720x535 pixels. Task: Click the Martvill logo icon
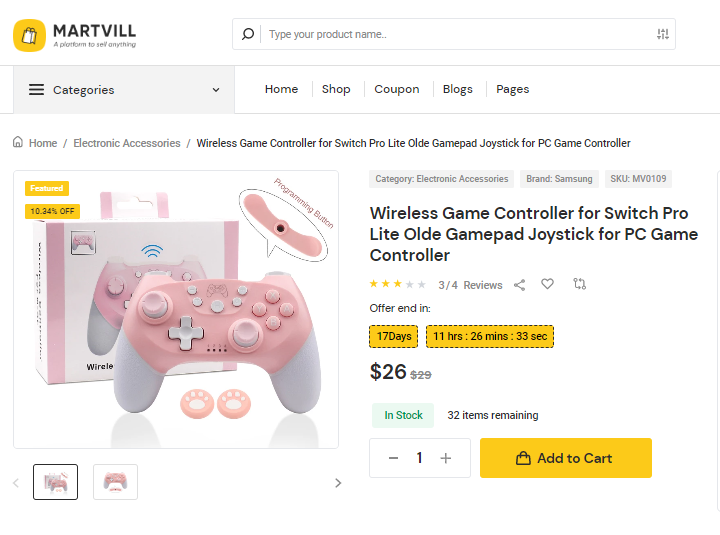point(30,35)
